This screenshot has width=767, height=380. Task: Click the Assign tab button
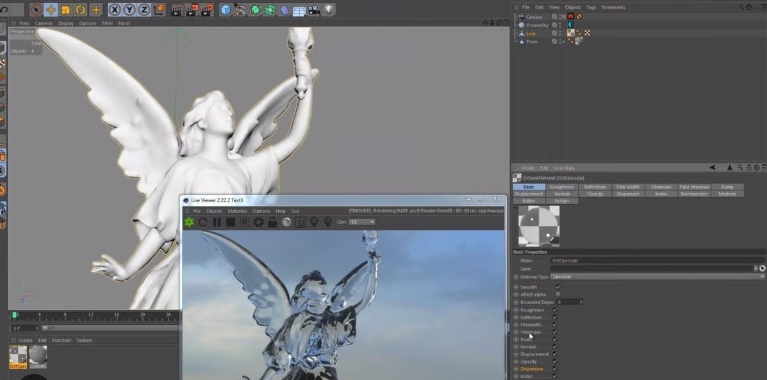click(x=562, y=201)
